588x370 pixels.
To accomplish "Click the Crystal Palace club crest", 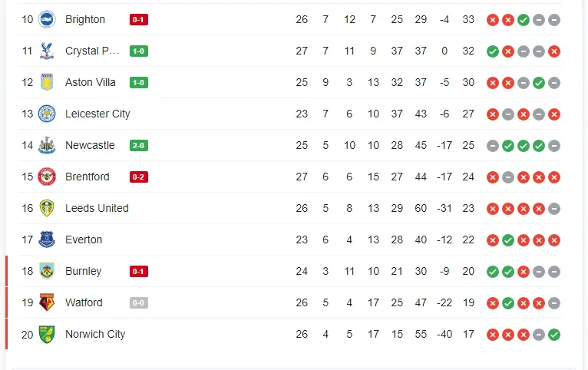I will coord(48,51).
